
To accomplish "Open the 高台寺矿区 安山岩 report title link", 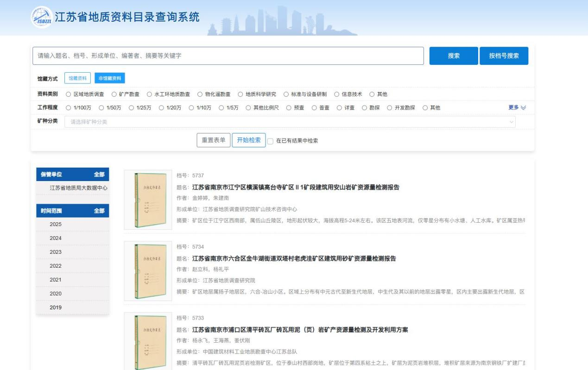I will tap(296, 188).
